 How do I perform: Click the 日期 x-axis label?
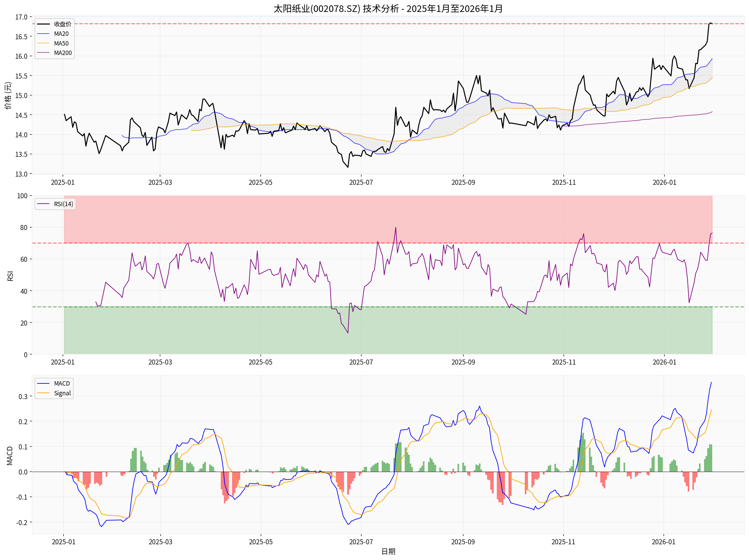pos(388,551)
